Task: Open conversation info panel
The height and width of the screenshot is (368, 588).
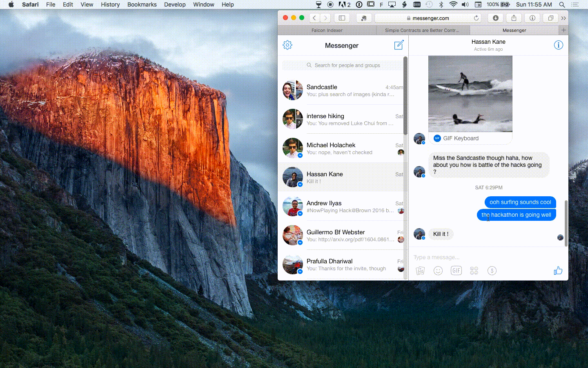Action: [x=558, y=45]
